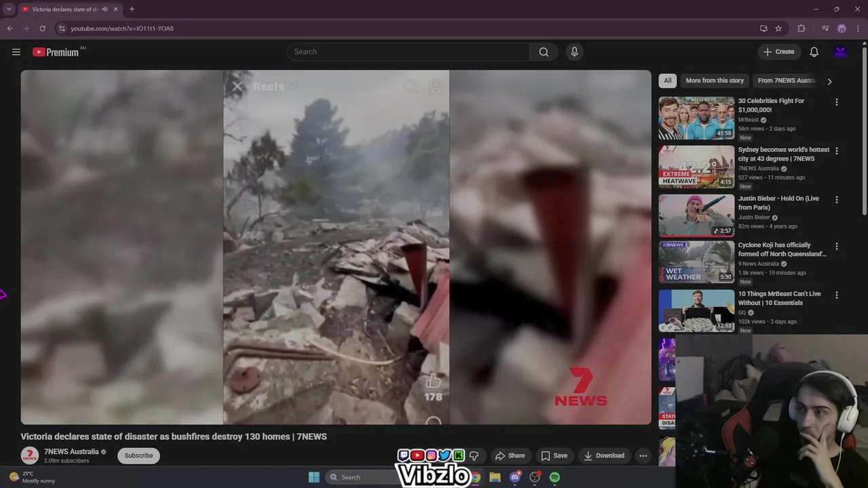This screenshot has width=868, height=488.
Task: Install app icon in the address bar
Action: [x=764, y=28]
